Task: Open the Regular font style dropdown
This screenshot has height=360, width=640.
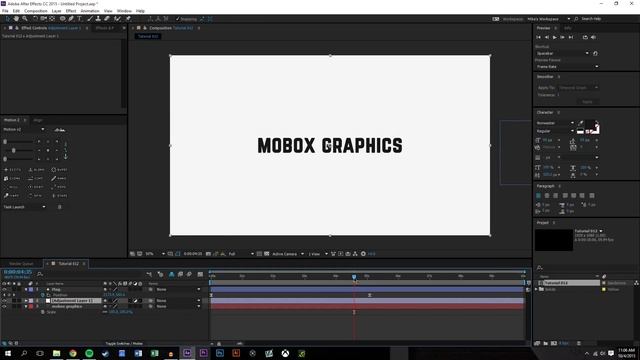Action: [556, 131]
